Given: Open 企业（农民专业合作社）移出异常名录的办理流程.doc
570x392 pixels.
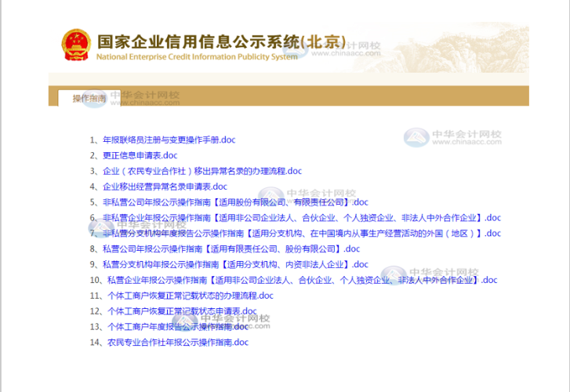Looking at the screenshot, I should tap(201, 171).
